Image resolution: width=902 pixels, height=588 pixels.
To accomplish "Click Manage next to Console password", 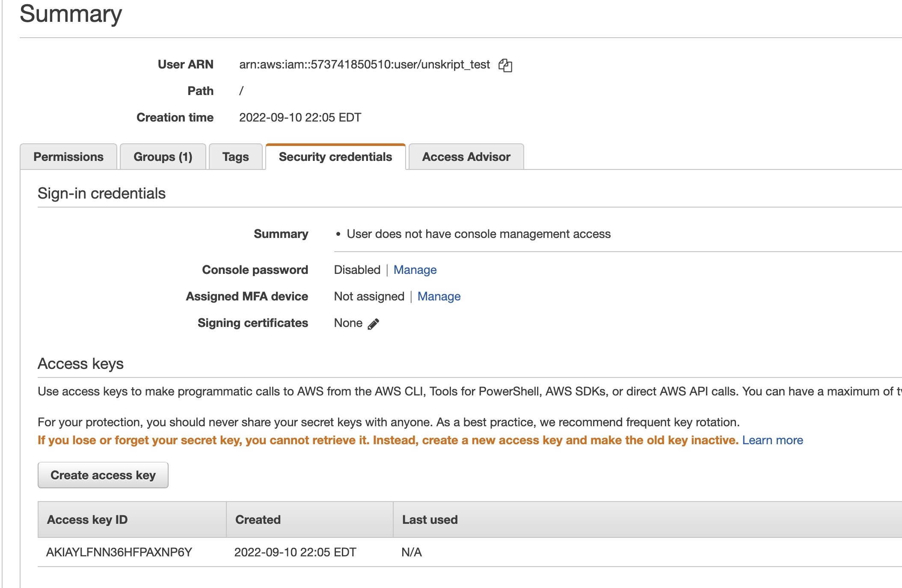I will 415,270.
